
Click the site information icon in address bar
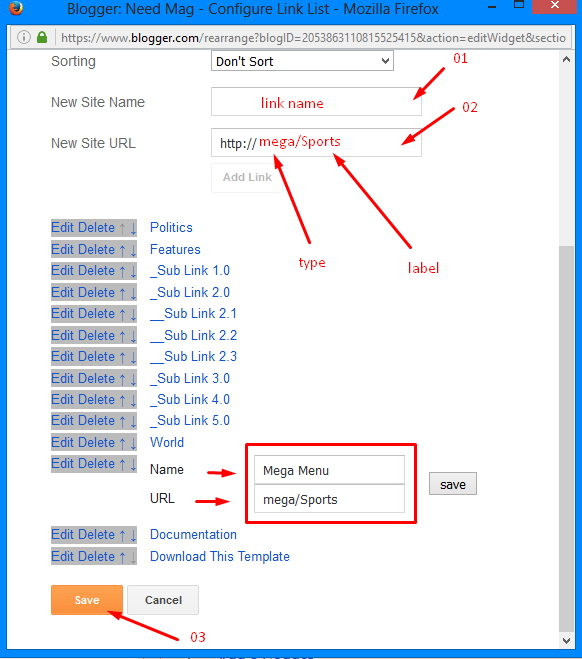[x=24, y=37]
